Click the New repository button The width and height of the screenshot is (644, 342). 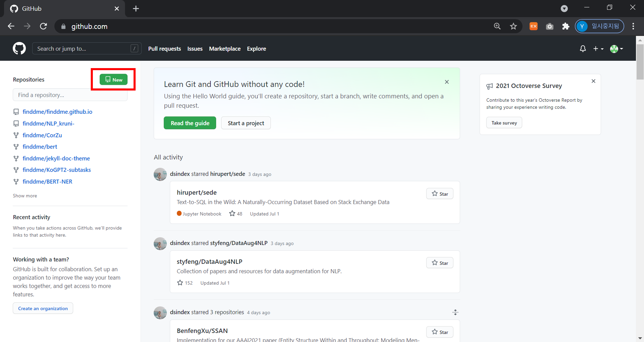click(x=113, y=80)
